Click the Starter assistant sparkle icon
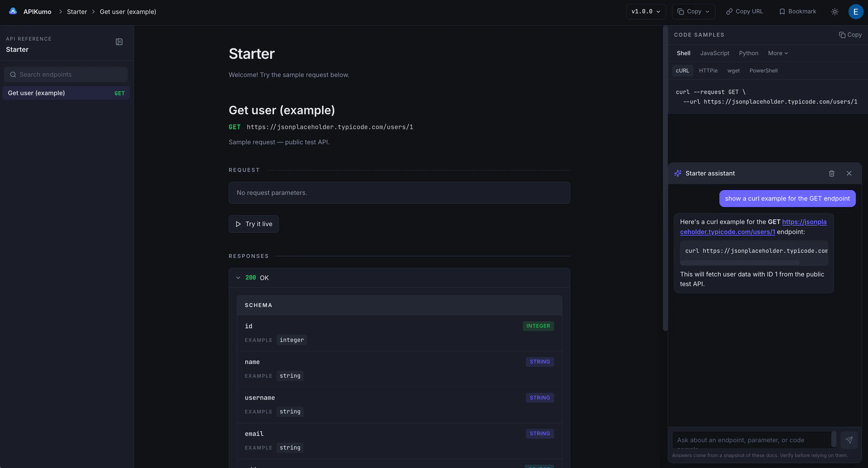This screenshot has height=468, width=868. [678, 173]
